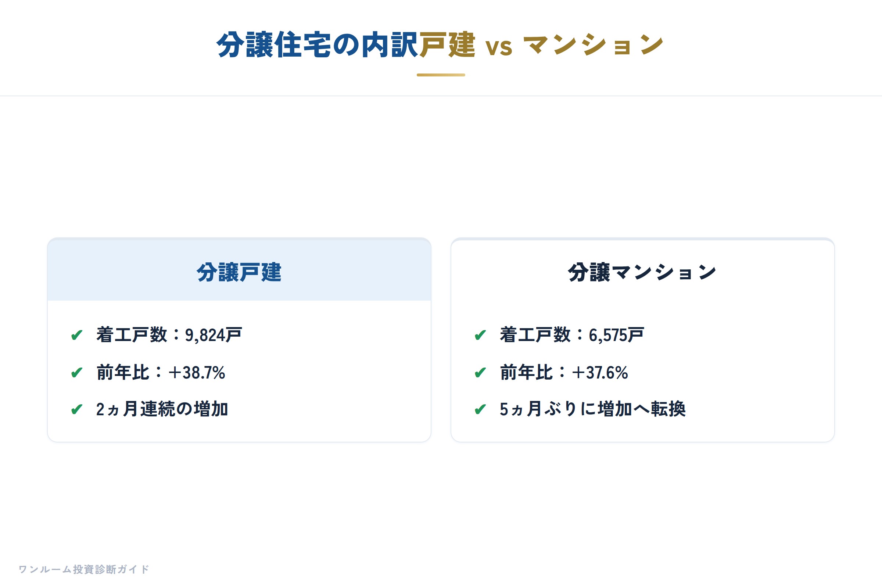Click the checkmark beside 5ヵ月ぶりに増加へ転換
The image size is (882, 588).
tap(480, 409)
